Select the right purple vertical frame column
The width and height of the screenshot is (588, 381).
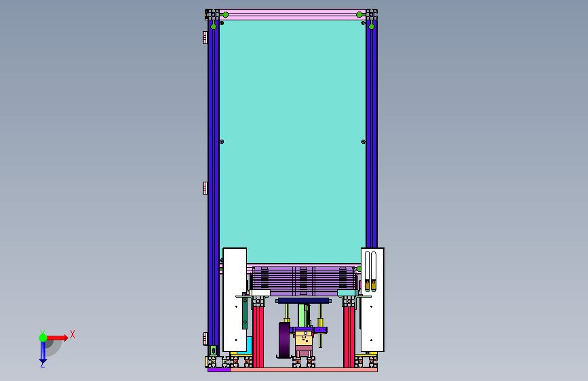point(372,135)
